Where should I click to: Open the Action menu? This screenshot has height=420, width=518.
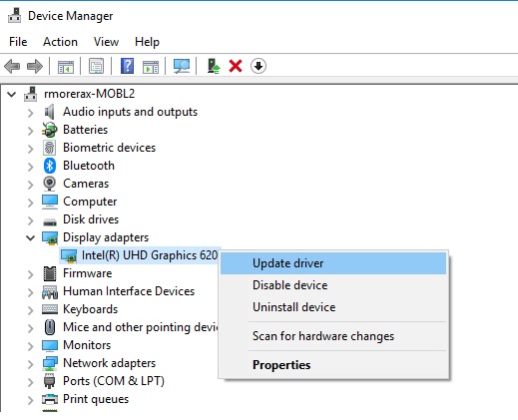click(60, 42)
